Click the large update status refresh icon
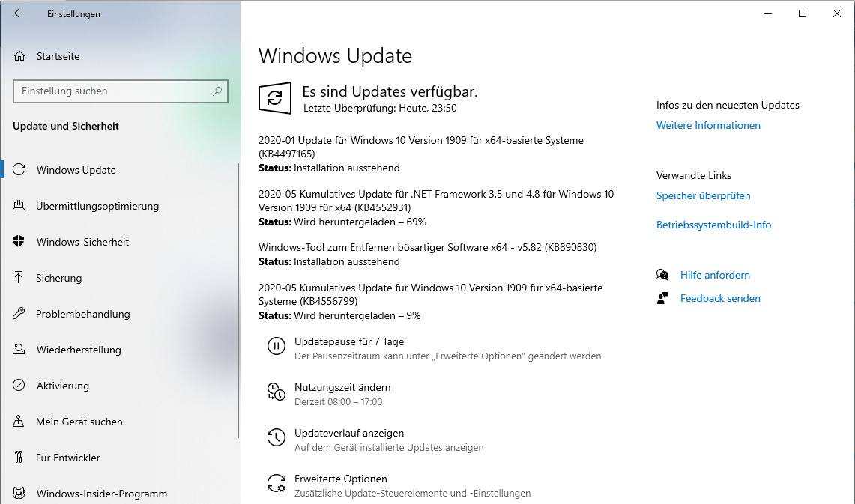 [x=275, y=98]
